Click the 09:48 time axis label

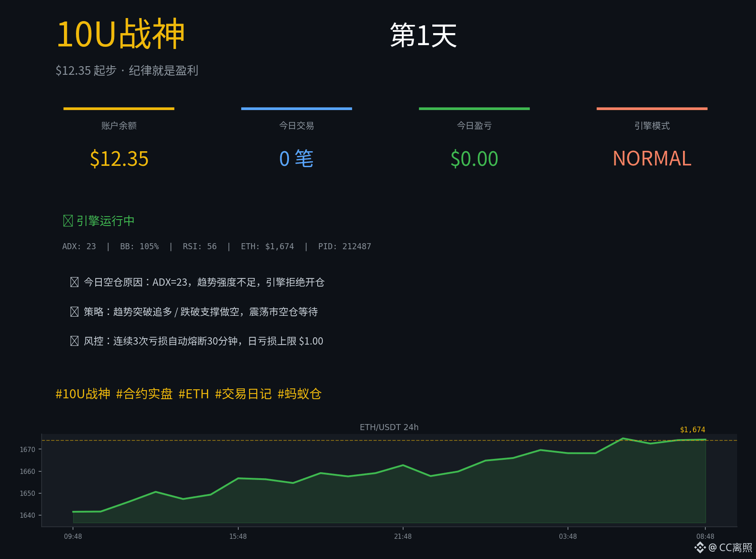point(73,536)
